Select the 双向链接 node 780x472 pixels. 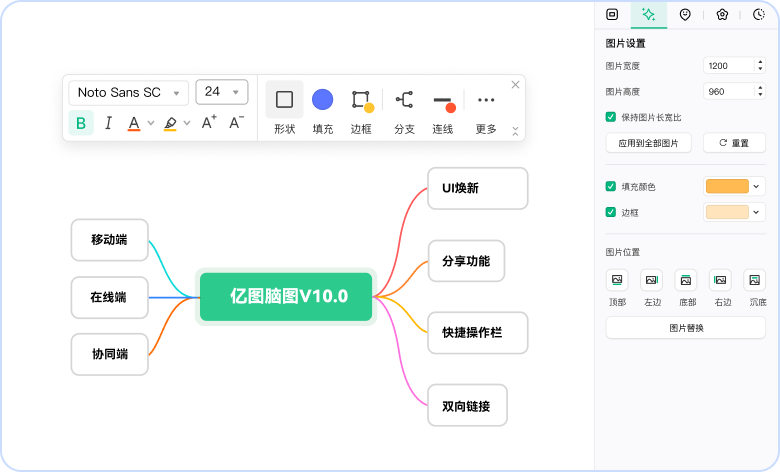coord(467,405)
